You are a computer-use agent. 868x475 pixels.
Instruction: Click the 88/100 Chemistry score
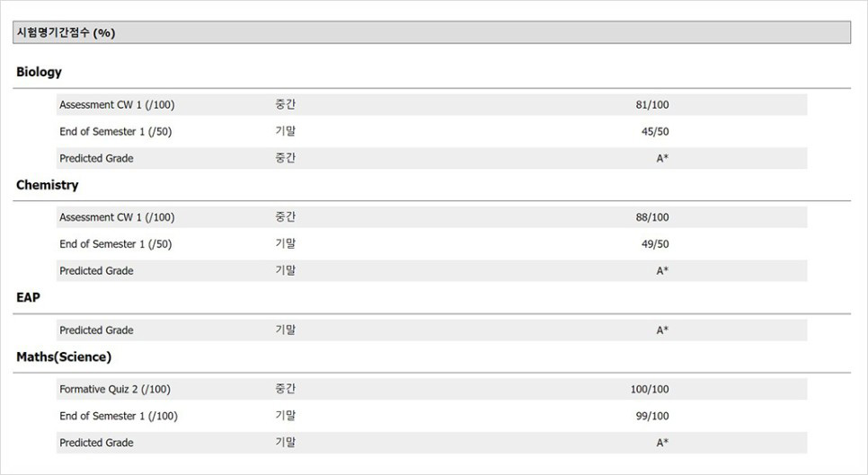coord(652,217)
